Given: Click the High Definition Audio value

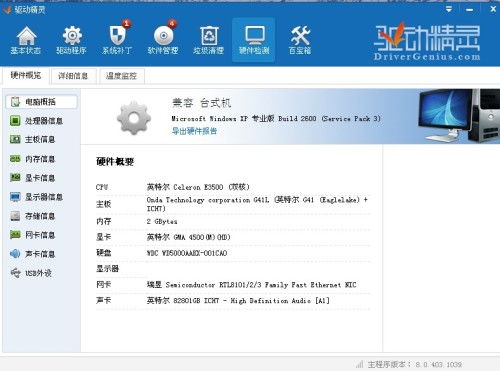Looking at the screenshot, I should point(238,300).
